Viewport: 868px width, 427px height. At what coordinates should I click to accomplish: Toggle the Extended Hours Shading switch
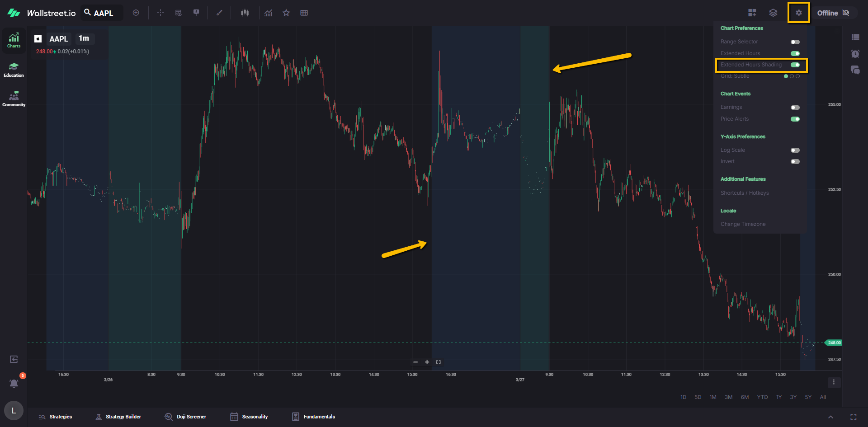(795, 65)
